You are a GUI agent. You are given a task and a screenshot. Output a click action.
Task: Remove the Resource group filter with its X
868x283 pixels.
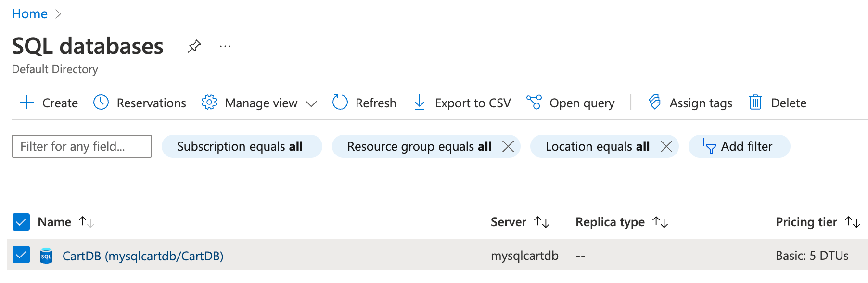(509, 146)
